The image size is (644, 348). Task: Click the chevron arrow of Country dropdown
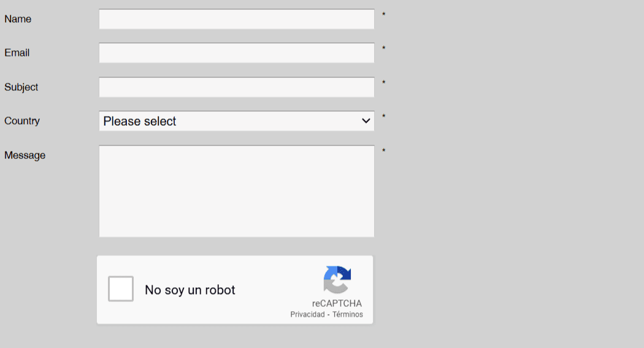tap(366, 121)
